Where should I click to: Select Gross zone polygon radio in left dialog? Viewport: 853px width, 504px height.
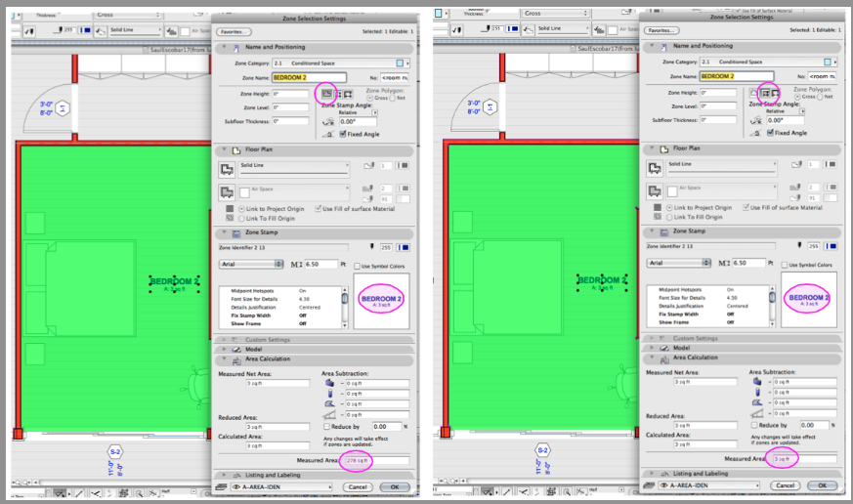click(370, 98)
